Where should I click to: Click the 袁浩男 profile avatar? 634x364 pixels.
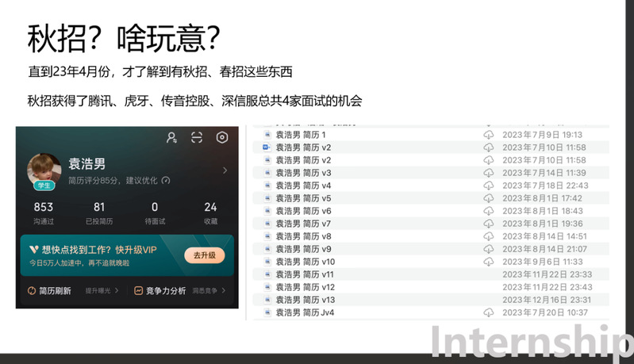tap(44, 171)
